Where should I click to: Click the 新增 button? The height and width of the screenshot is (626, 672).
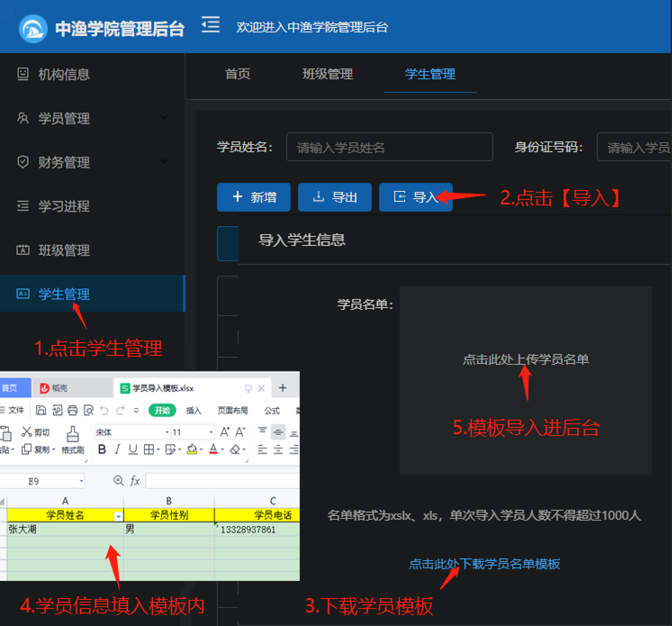point(254,197)
